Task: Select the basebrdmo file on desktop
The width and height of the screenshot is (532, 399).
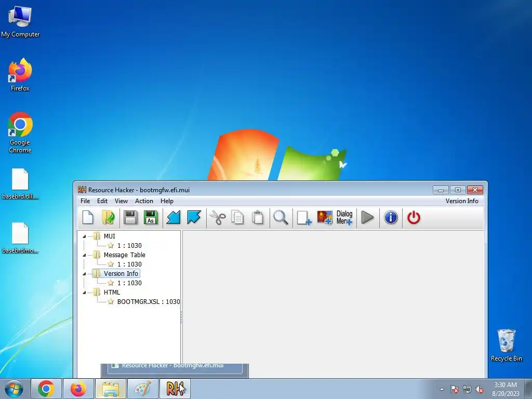Action: click(x=20, y=238)
